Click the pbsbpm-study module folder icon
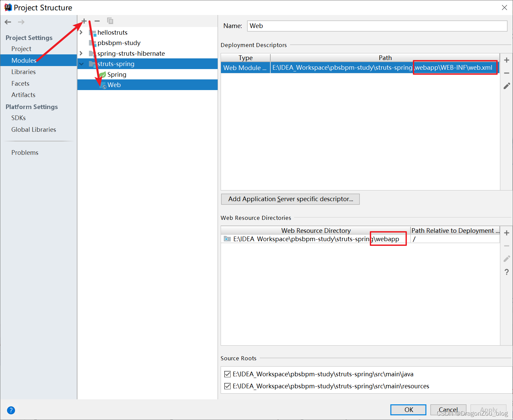This screenshot has height=420, width=513. [x=92, y=43]
